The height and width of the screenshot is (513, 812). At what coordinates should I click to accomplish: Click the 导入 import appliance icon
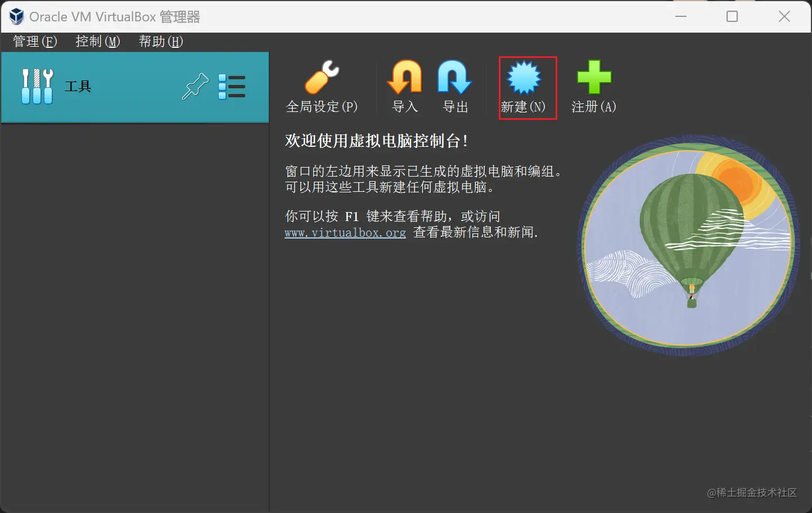tap(405, 77)
